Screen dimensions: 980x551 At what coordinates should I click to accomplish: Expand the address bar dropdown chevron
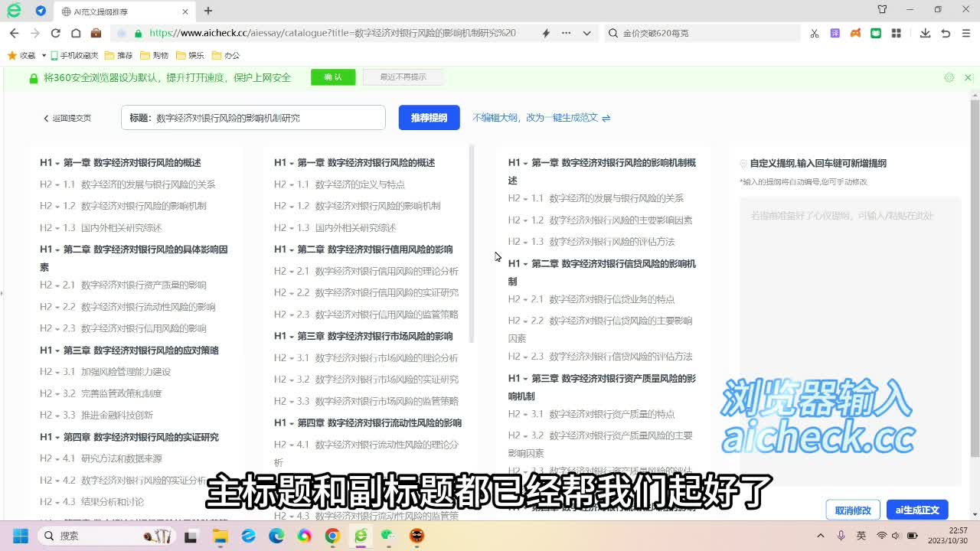(586, 33)
